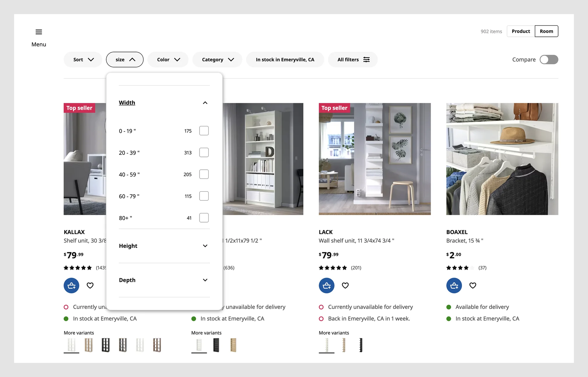
Task: Select the oak-effect LACK variant swatch
Action: [x=344, y=345]
